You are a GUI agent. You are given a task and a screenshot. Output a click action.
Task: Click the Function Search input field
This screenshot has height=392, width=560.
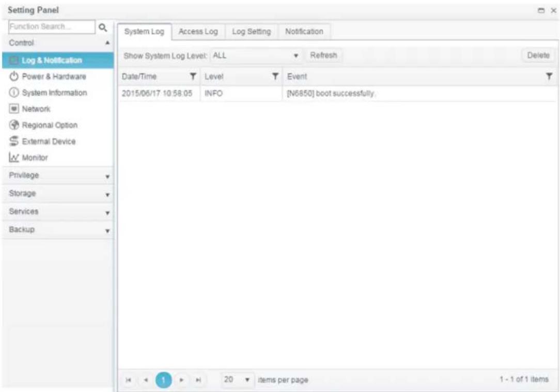point(52,27)
